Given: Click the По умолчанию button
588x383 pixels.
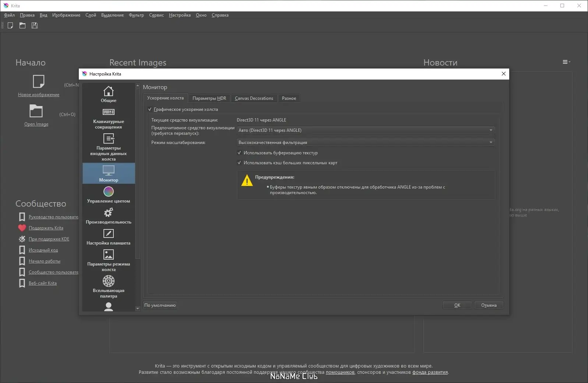Looking at the screenshot, I should click(160, 305).
